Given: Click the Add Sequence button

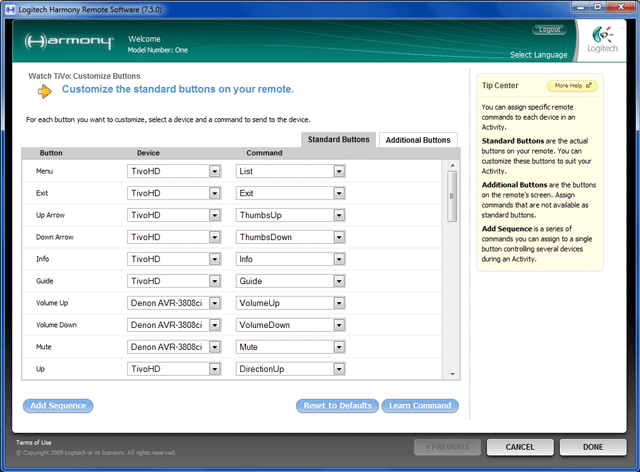Looking at the screenshot, I should [58, 406].
